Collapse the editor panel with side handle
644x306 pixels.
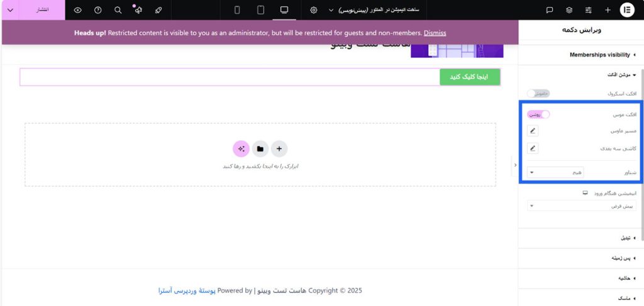(515, 165)
